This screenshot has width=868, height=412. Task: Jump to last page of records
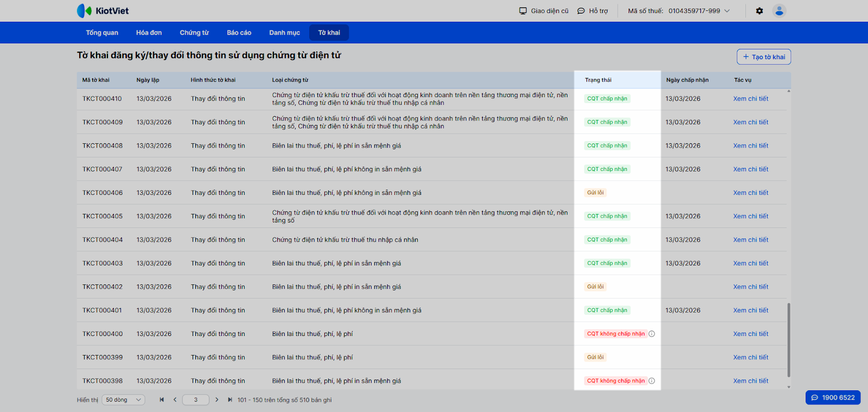[x=230, y=400]
